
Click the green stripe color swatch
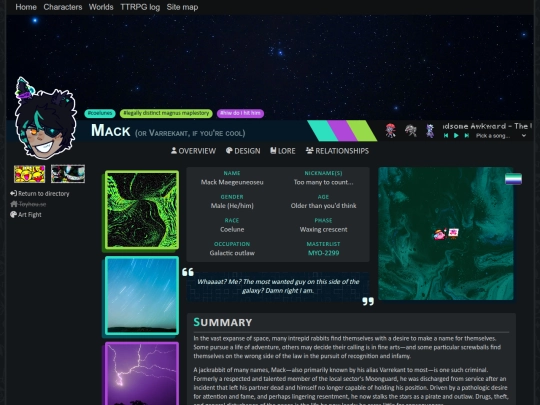pos(362,131)
